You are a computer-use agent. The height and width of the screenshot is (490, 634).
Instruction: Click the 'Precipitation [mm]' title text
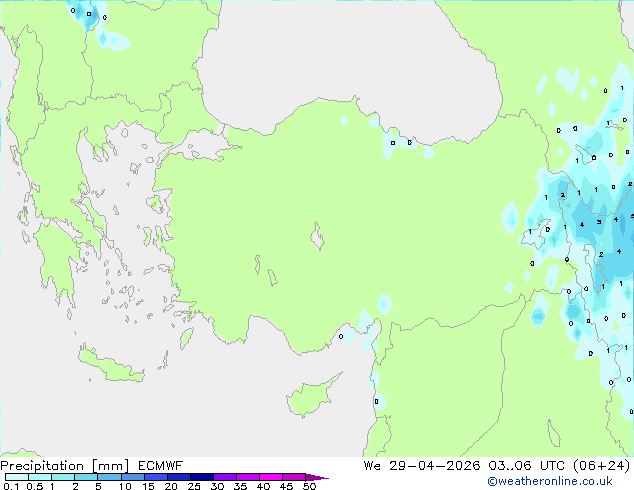[x=65, y=466]
